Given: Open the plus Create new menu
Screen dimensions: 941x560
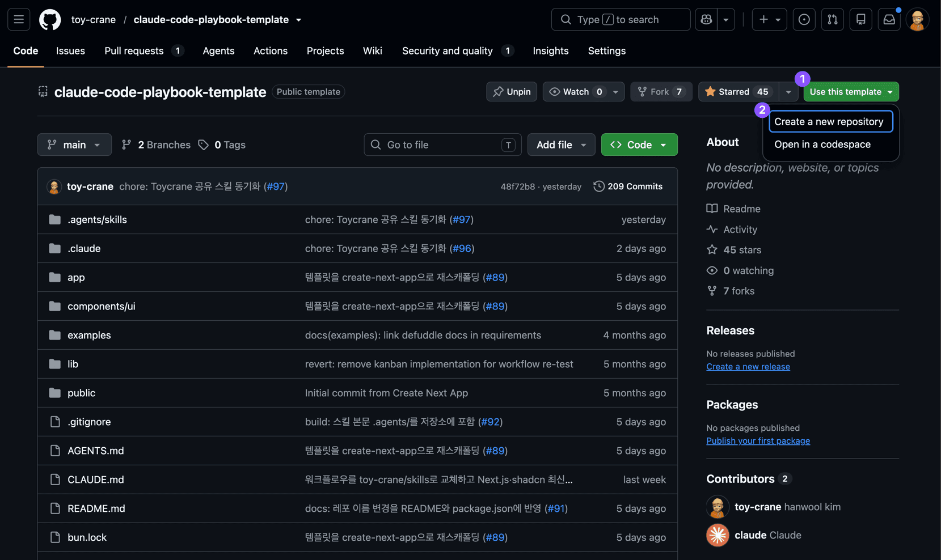Looking at the screenshot, I should 770,19.
